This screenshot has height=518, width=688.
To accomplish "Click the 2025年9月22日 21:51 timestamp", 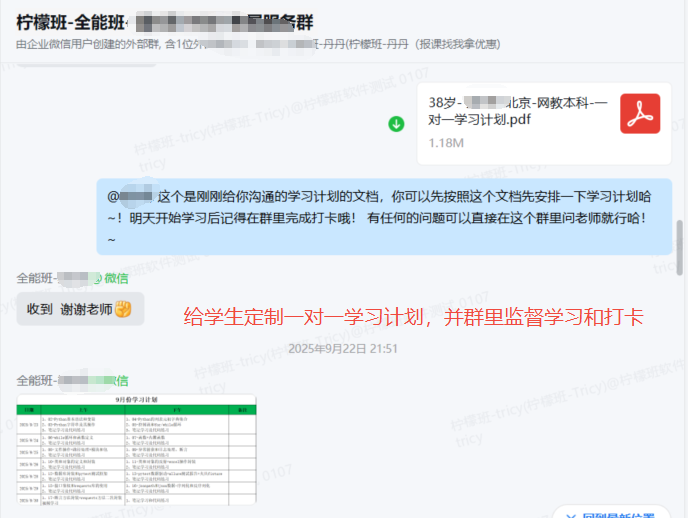I will pyautogui.click(x=343, y=348).
